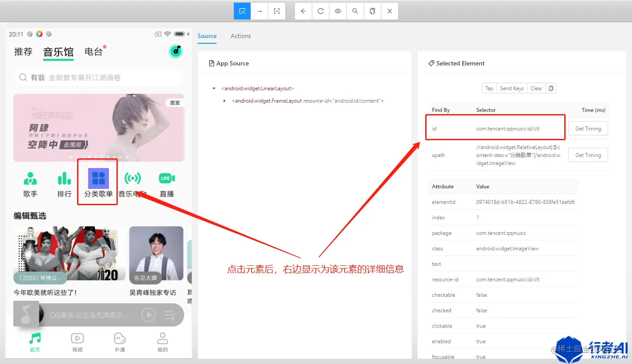
Task: Select the resource-id attribute value
Action: tap(508, 280)
